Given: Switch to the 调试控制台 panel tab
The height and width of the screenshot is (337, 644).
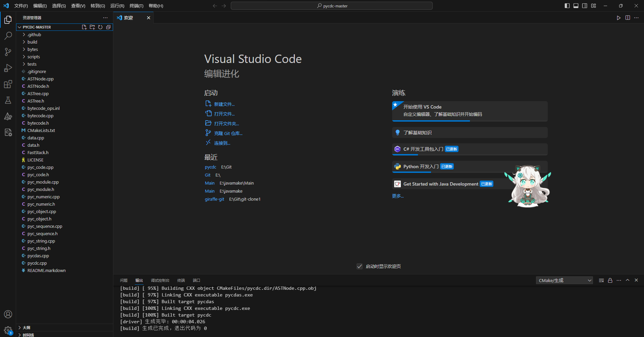Looking at the screenshot, I should point(160,280).
